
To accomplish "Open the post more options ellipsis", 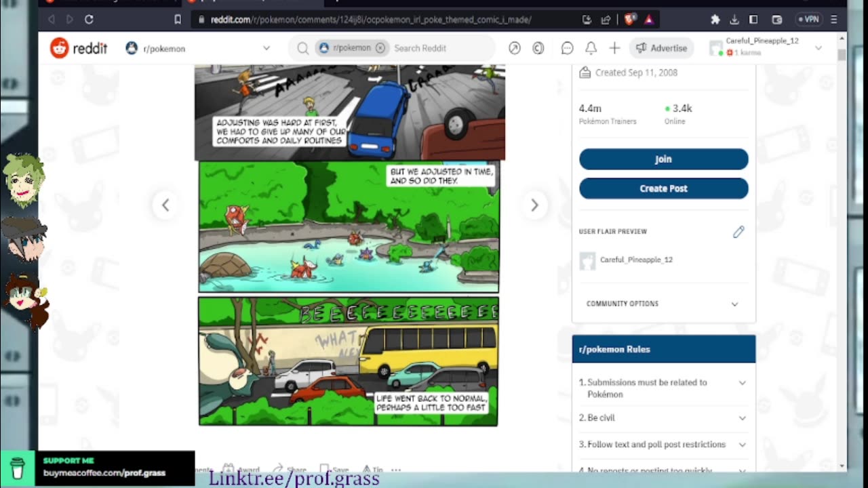I will [x=396, y=469].
